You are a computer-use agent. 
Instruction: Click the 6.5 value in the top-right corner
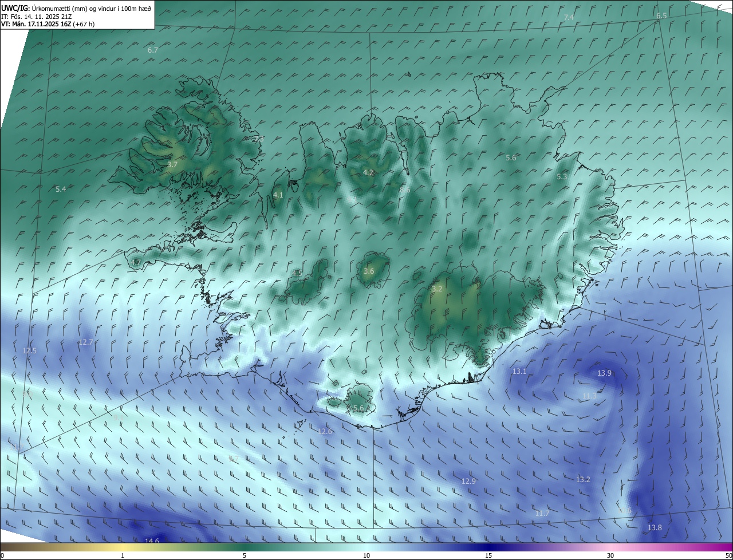(x=661, y=16)
